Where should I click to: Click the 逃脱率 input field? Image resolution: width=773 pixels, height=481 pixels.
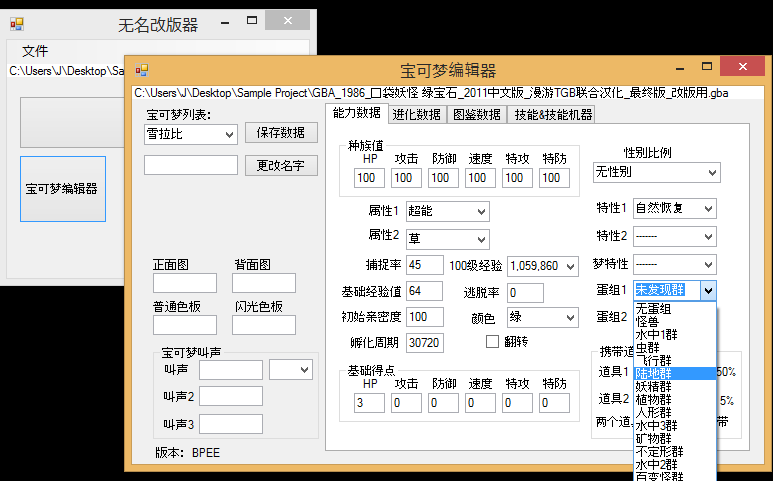coord(526,293)
